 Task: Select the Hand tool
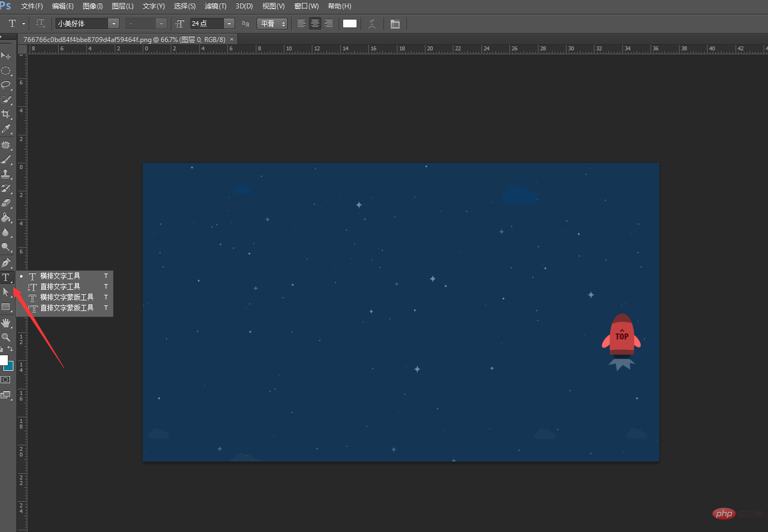click(x=6, y=322)
